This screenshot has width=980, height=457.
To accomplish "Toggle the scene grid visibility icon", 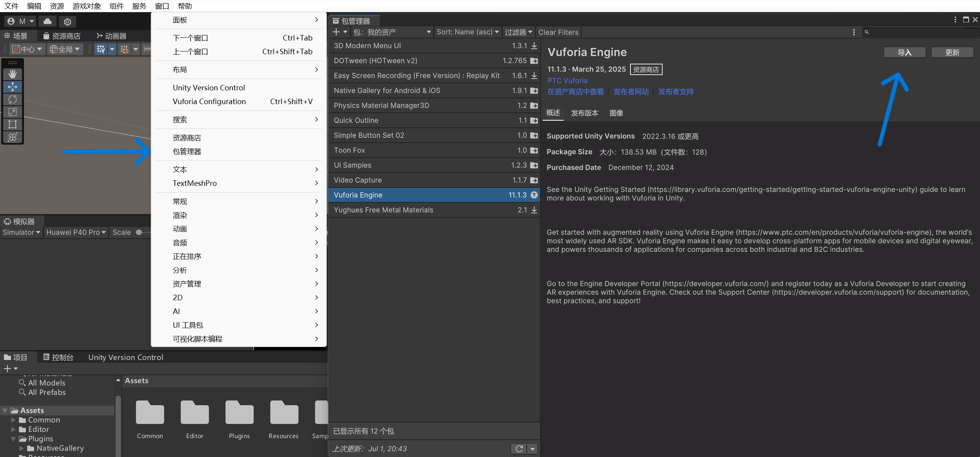I will tap(101, 49).
